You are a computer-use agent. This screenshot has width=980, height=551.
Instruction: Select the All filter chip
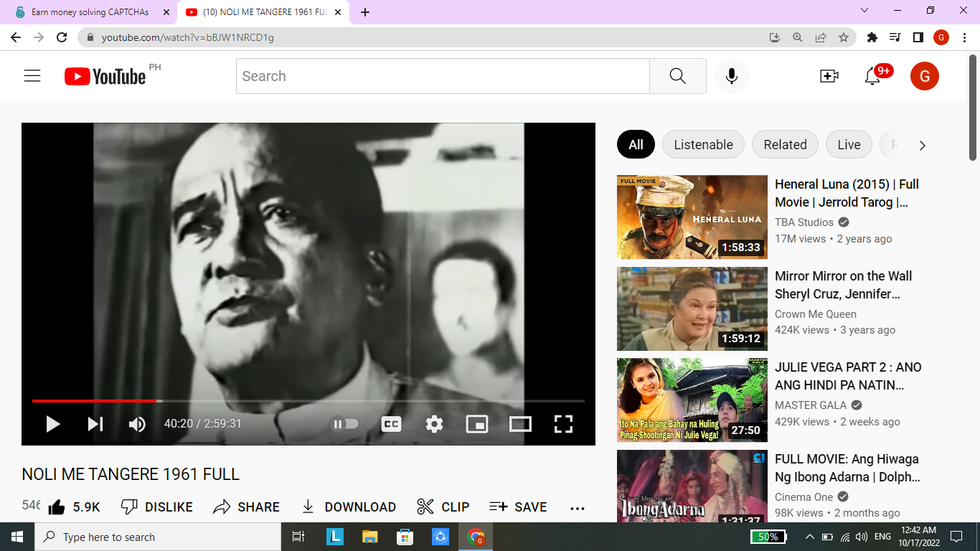(636, 145)
